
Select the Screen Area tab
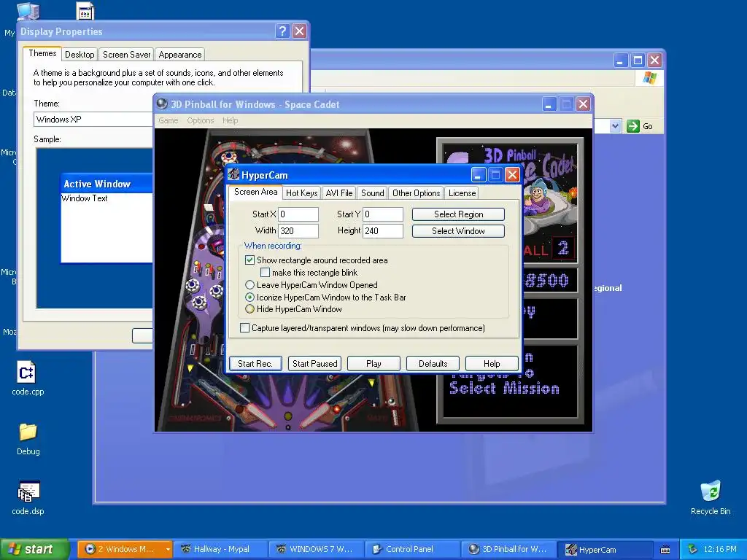(x=255, y=192)
